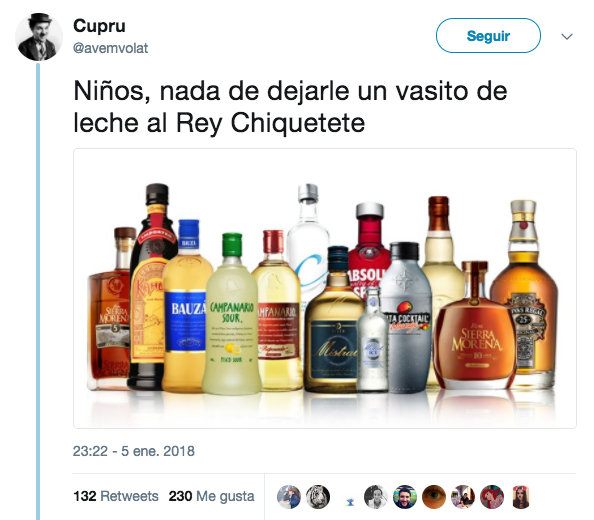This screenshot has height=520, width=594.
Task: Follow the account with Seguir button
Action: pyautogui.click(x=488, y=36)
